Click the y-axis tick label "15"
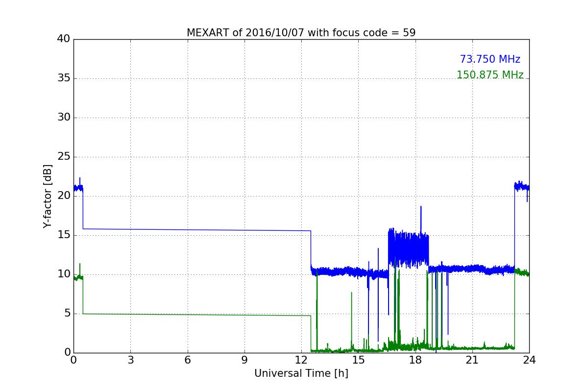This screenshot has width=588, height=392. [64, 235]
